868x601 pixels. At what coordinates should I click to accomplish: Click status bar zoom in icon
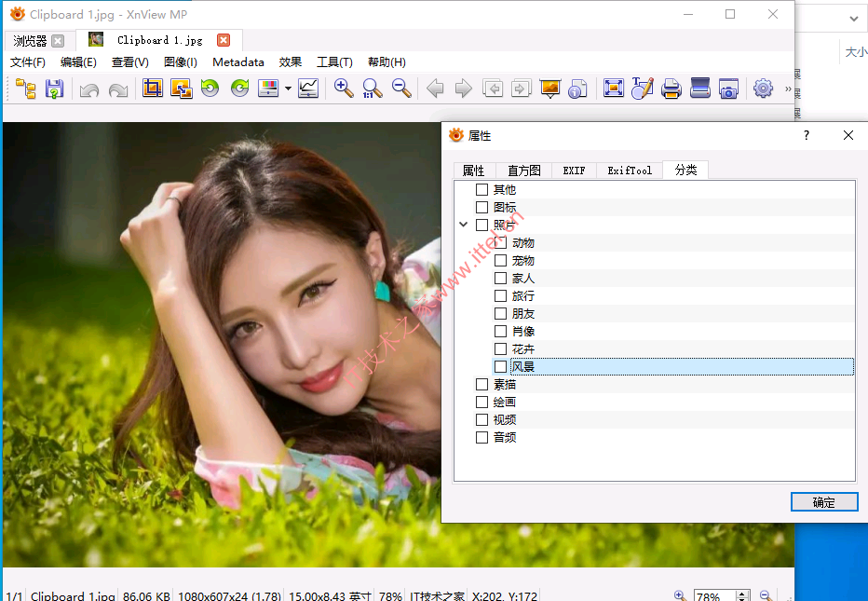(x=681, y=596)
